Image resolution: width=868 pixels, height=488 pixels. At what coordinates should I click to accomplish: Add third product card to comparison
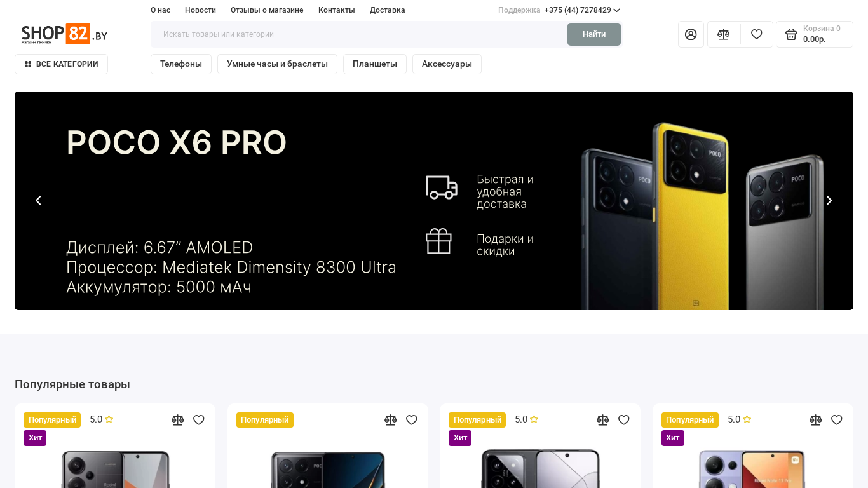(x=603, y=420)
